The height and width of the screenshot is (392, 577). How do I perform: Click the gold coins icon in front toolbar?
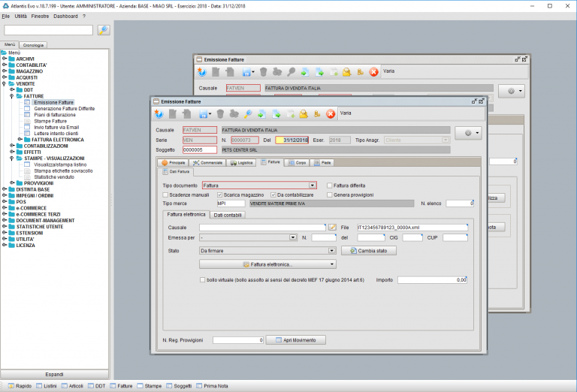[x=317, y=114]
